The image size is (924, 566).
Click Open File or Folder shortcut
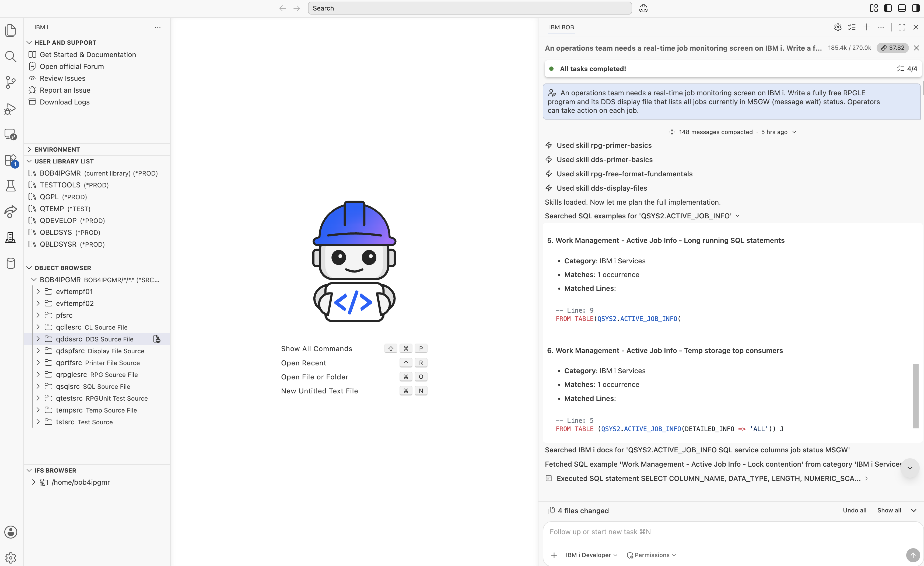(x=314, y=377)
